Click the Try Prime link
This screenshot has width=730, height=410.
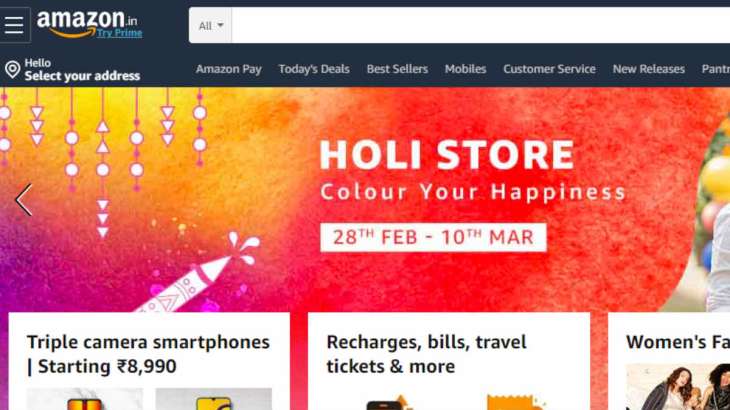coord(120,33)
